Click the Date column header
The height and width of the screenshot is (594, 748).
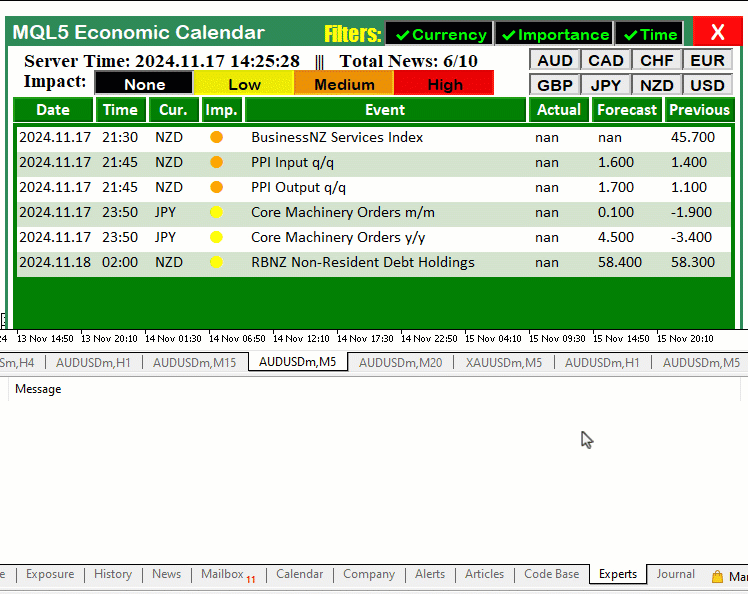[x=53, y=110]
